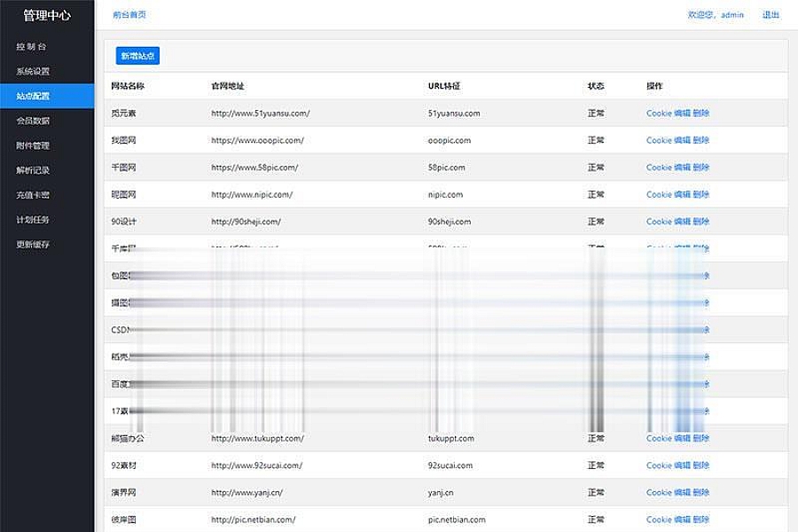Click the https://www.ooopic.com/ address
798x532 pixels.
pos(257,140)
